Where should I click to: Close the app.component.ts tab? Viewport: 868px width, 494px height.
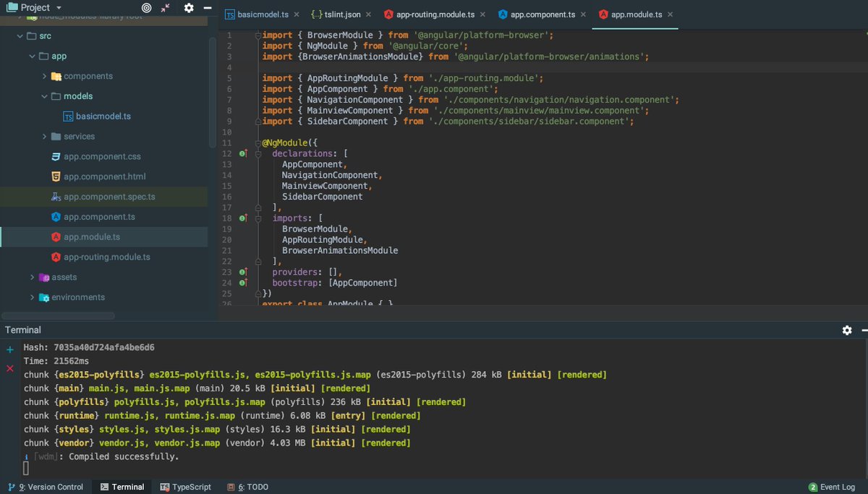583,14
